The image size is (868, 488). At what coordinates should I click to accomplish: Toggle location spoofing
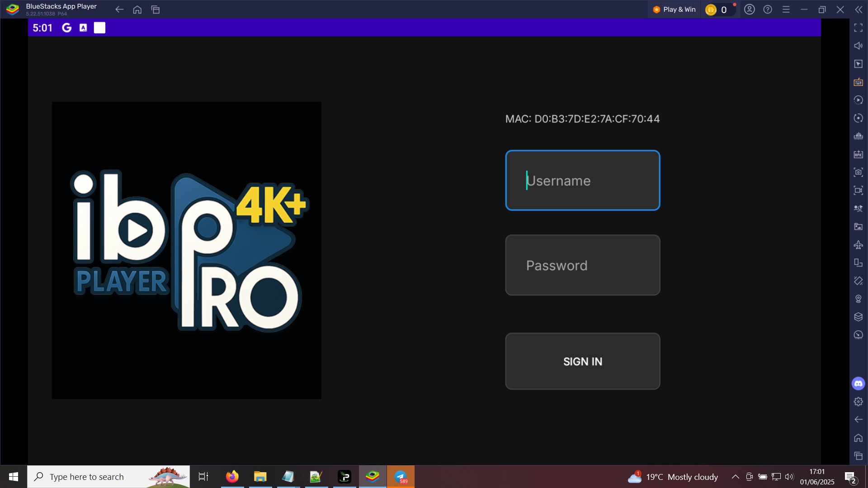pyautogui.click(x=858, y=299)
